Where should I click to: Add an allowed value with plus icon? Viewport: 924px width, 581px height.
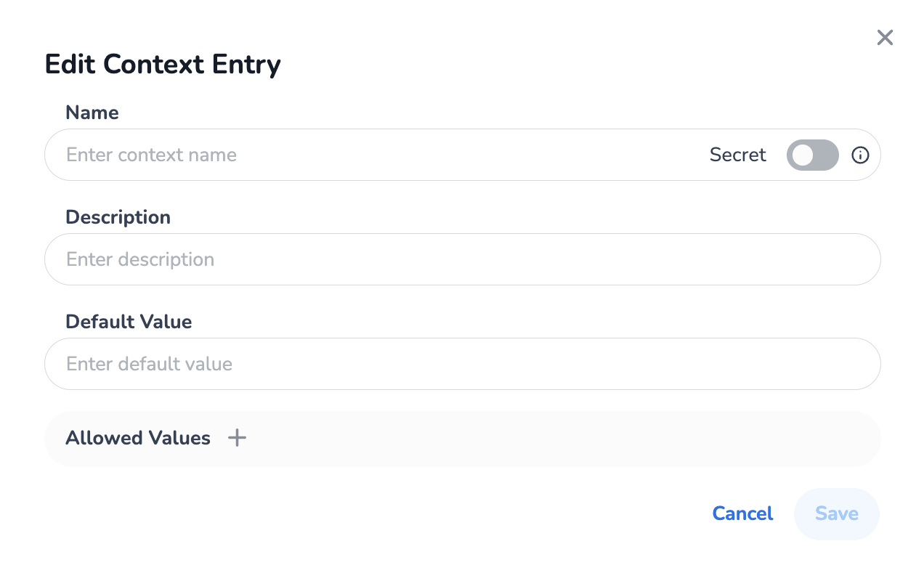237,438
